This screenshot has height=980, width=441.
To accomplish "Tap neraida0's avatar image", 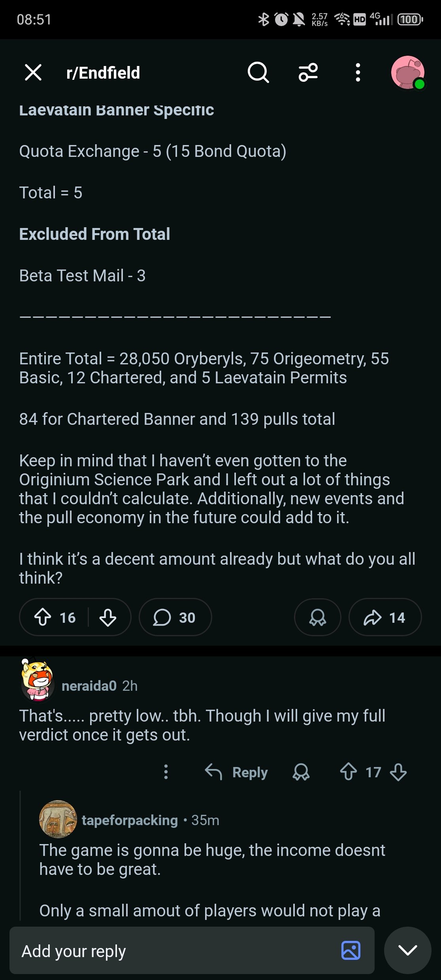I will [38, 680].
